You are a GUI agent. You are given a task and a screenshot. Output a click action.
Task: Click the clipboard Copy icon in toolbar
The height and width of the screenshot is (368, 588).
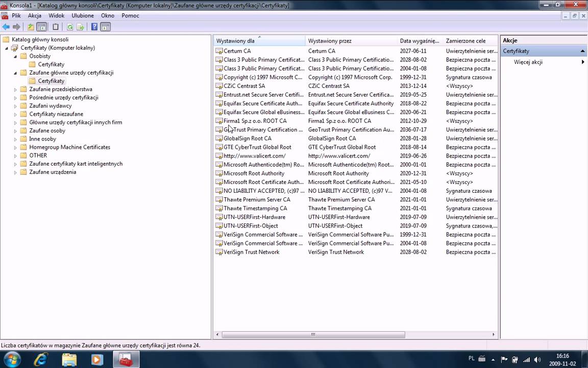coord(56,27)
